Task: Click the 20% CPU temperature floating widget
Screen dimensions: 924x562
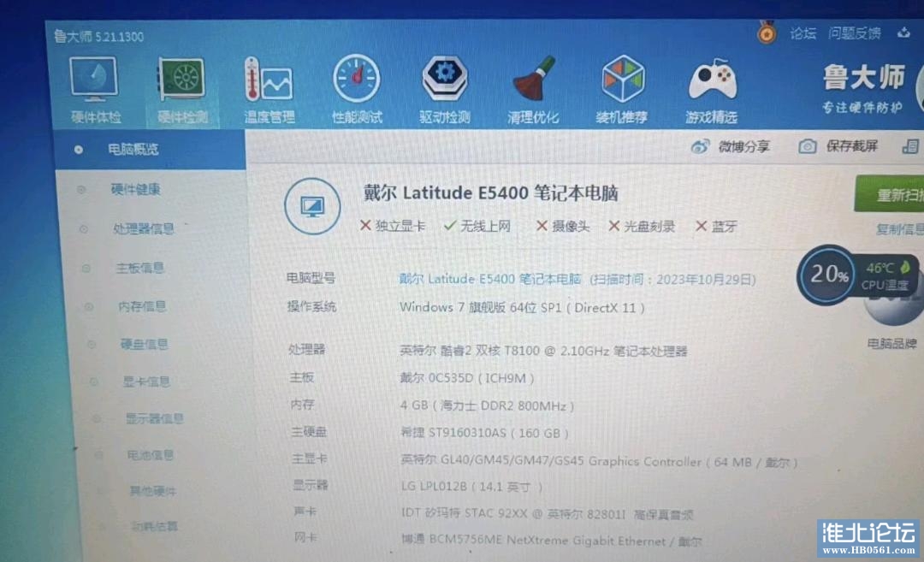Action: 828,275
